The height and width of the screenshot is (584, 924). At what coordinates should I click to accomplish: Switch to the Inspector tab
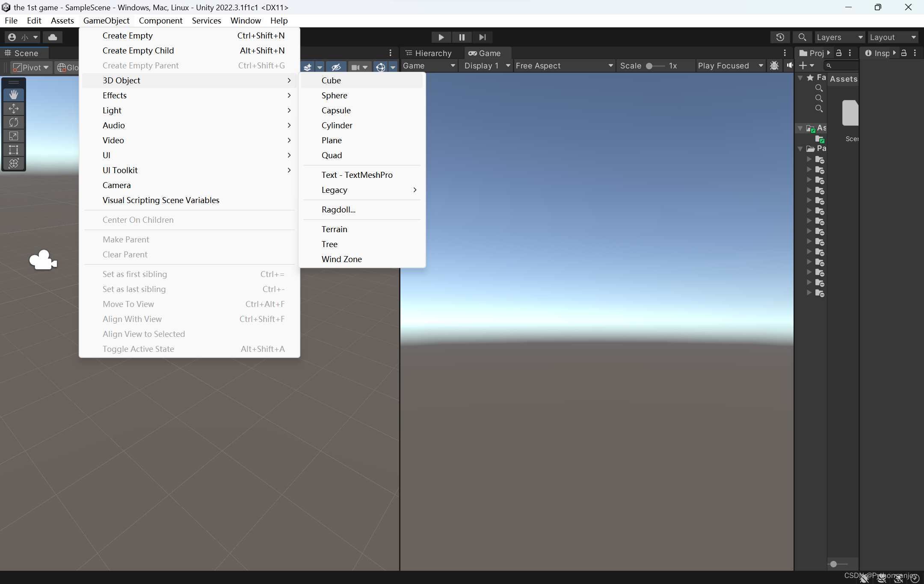[x=877, y=53]
